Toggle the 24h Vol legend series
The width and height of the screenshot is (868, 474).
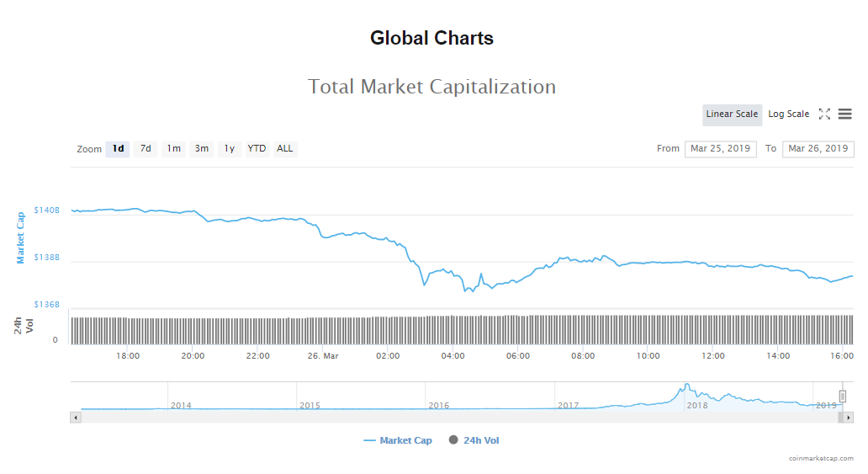coord(474,440)
